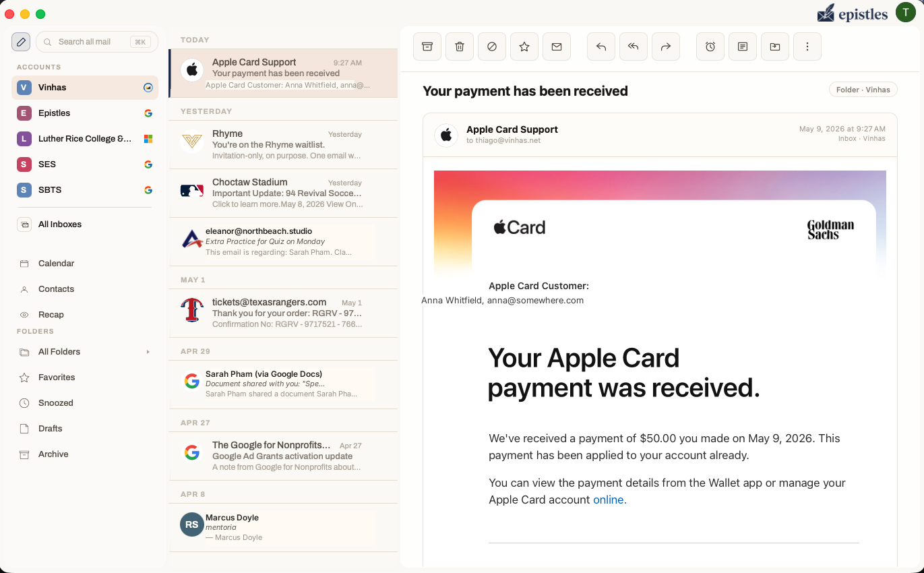Open All Inboxes view
Image resolution: width=924 pixels, height=573 pixels.
click(85, 224)
